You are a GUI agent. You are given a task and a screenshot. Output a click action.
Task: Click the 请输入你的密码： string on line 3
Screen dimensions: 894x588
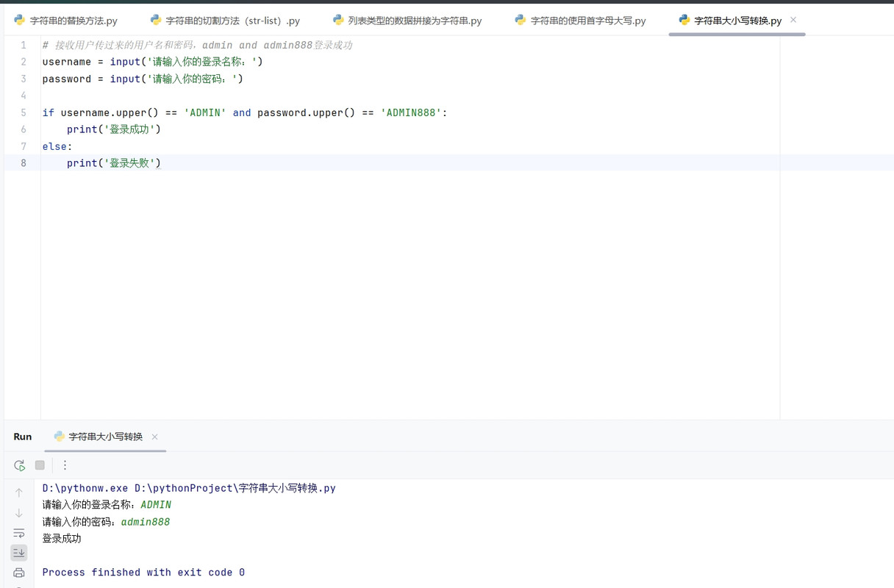[193, 79]
